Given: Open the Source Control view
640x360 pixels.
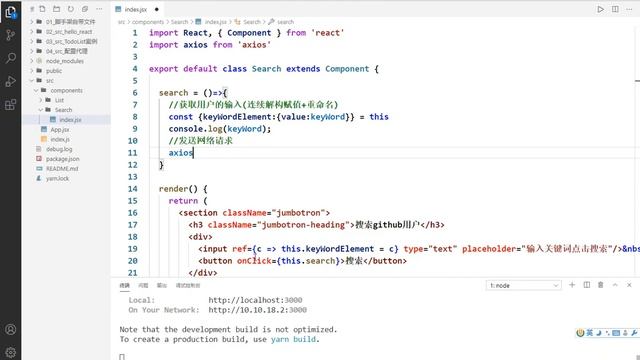Looking at the screenshot, I should pos(11,35).
